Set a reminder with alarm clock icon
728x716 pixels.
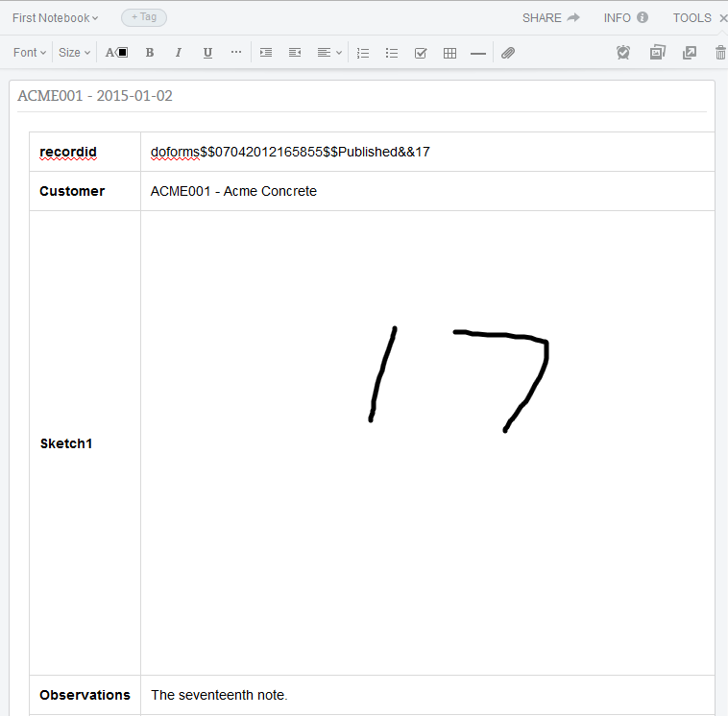623,53
